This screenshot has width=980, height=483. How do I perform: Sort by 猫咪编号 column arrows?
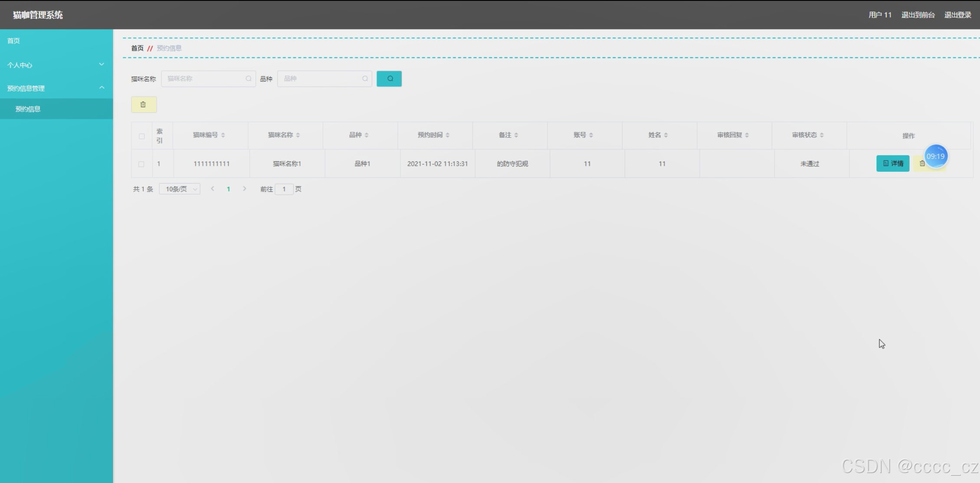pos(223,135)
